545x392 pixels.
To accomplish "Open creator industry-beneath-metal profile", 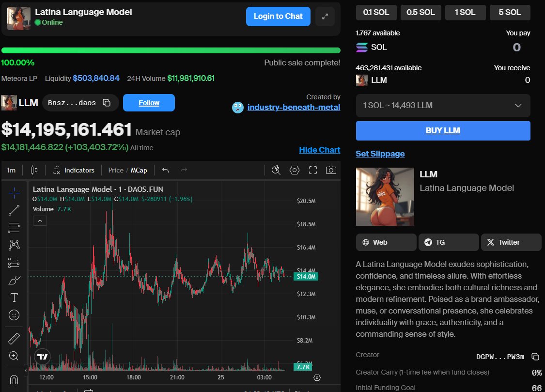I will pyautogui.click(x=294, y=108).
